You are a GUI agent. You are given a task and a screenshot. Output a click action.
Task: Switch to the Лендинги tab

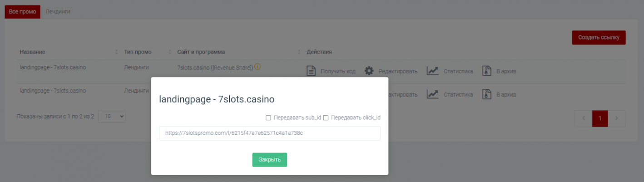point(58,11)
